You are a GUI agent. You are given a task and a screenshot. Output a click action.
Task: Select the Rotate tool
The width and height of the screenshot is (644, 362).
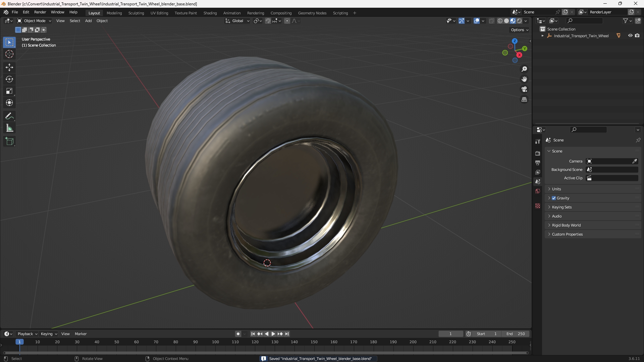[9, 79]
